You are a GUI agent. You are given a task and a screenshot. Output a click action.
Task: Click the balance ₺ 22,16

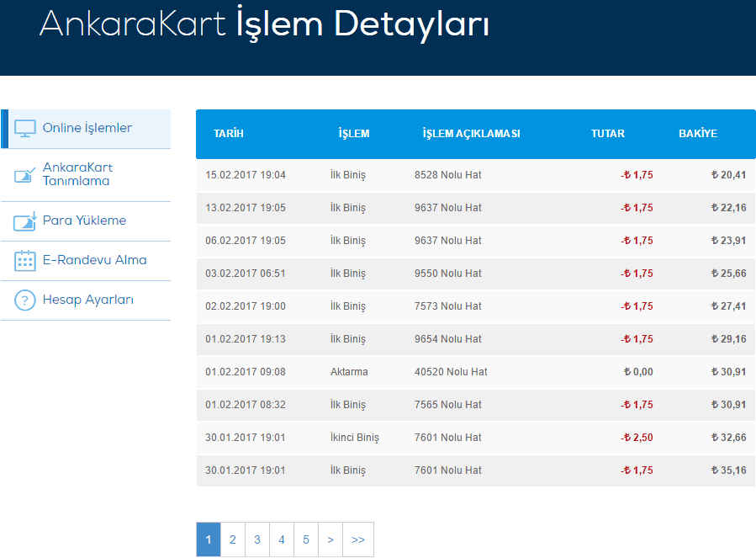coord(728,208)
